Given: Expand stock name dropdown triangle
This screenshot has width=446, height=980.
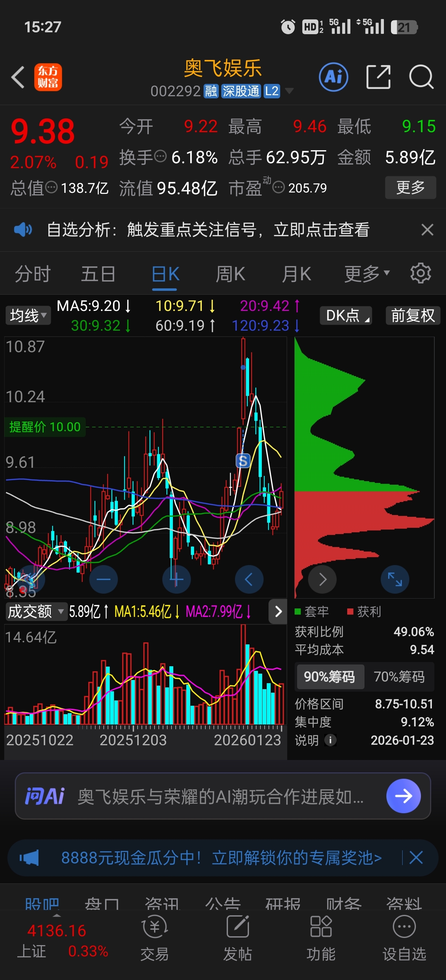Looking at the screenshot, I should [x=289, y=91].
